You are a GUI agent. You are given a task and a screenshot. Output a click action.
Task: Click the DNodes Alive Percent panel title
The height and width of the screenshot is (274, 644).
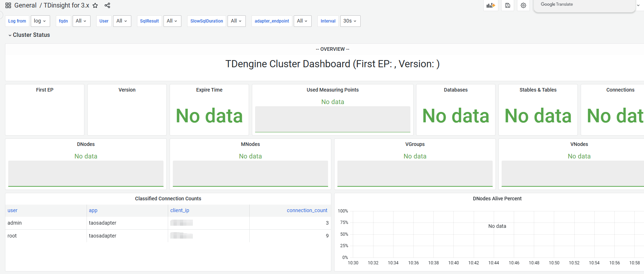(x=497, y=199)
